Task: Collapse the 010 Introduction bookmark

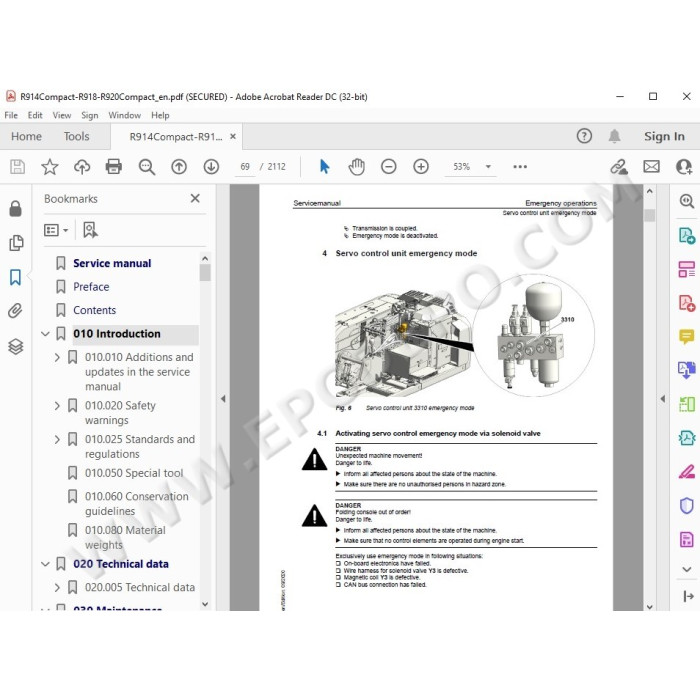Action: pos(46,334)
